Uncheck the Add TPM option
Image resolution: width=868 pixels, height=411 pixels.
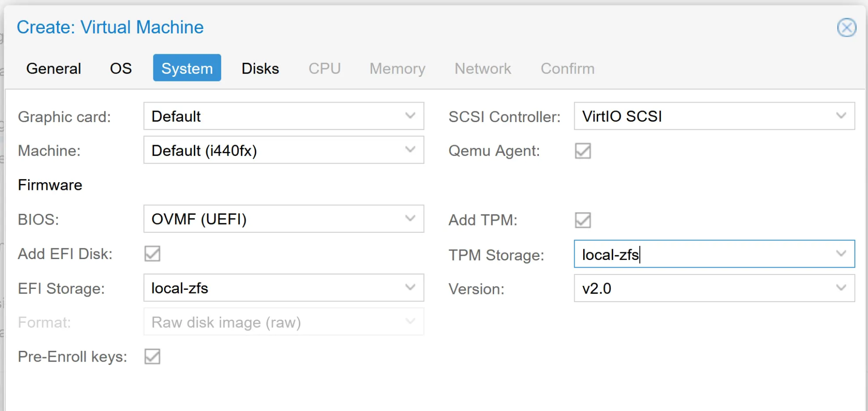582,220
